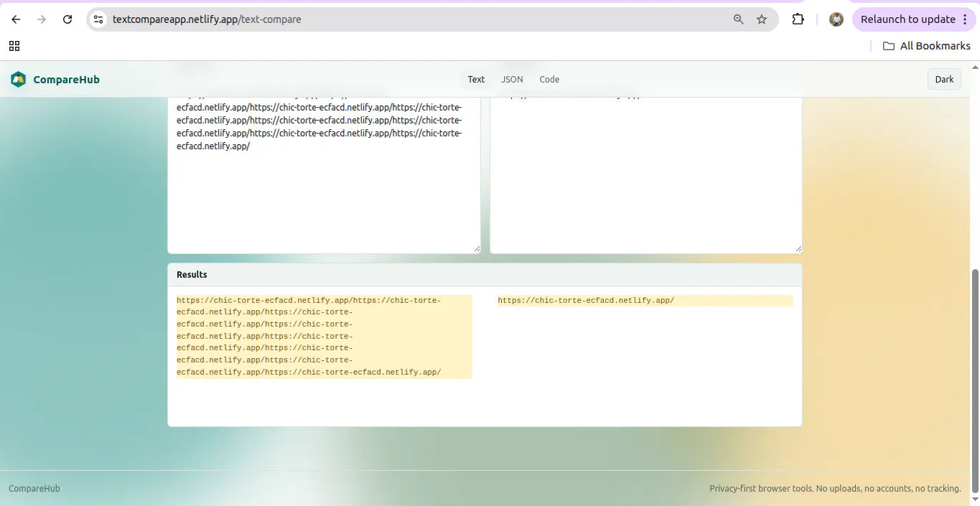Click the CompareHub logo icon
The width and height of the screenshot is (980, 506).
click(18, 80)
